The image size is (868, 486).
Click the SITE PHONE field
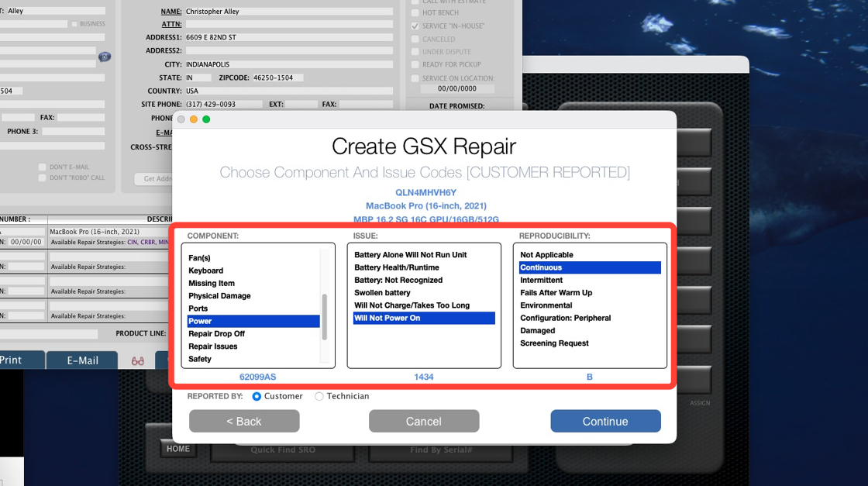pyautogui.click(x=223, y=104)
